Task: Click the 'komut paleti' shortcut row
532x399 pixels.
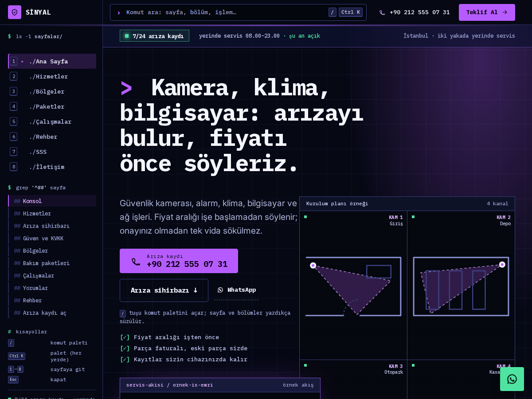Action: [x=52, y=343]
